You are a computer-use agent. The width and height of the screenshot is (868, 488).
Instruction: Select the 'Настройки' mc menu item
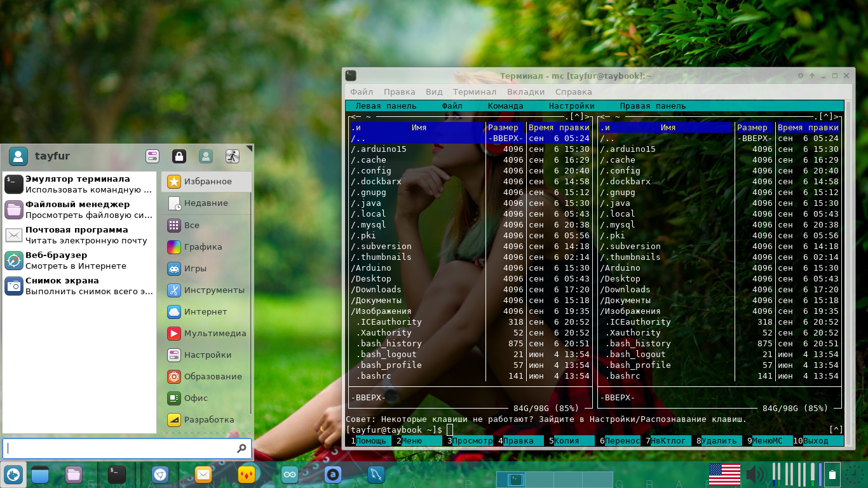571,106
